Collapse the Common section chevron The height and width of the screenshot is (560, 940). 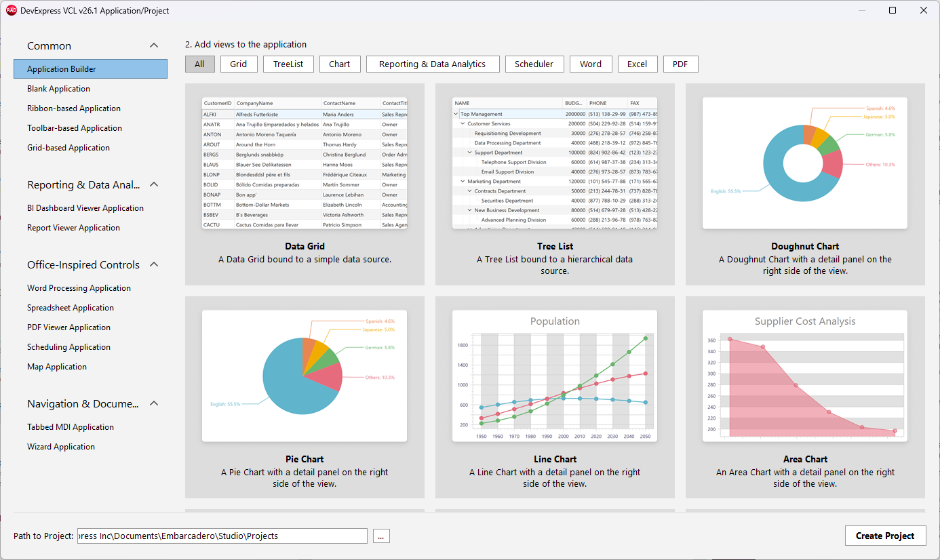(154, 45)
